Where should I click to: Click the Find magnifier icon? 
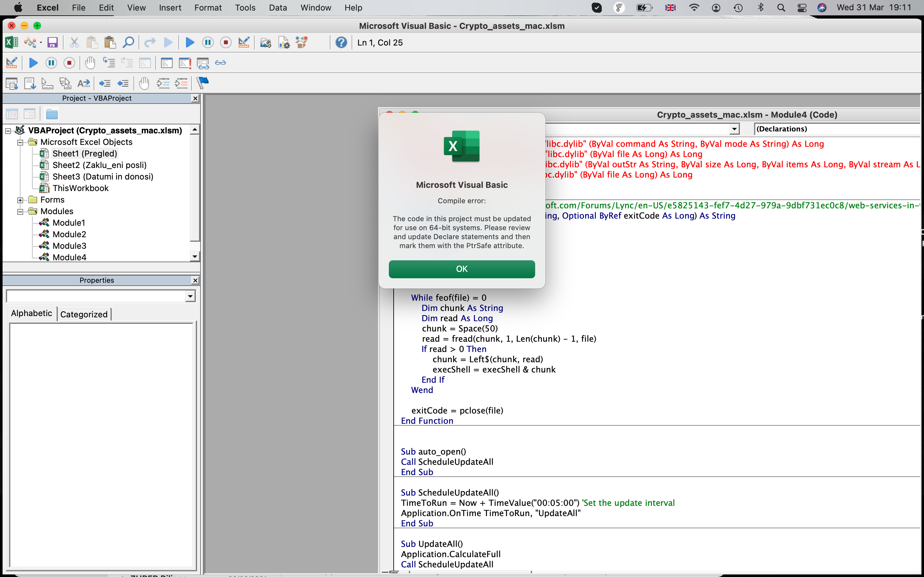pos(128,42)
